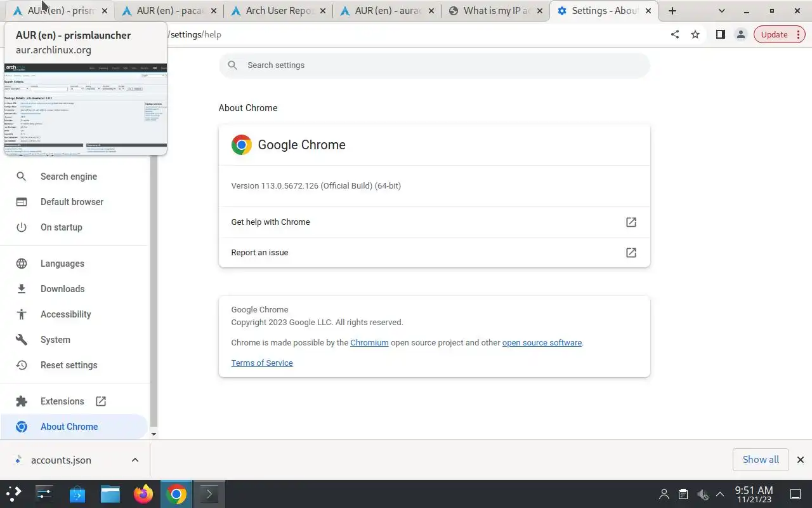Open Extensions page
812x508 pixels.
[74, 401]
